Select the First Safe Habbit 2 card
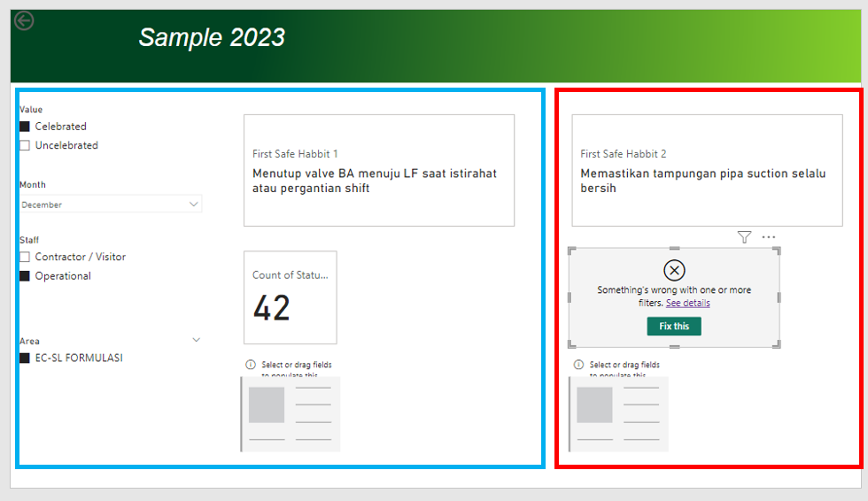The width and height of the screenshot is (868, 501). tap(707, 170)
